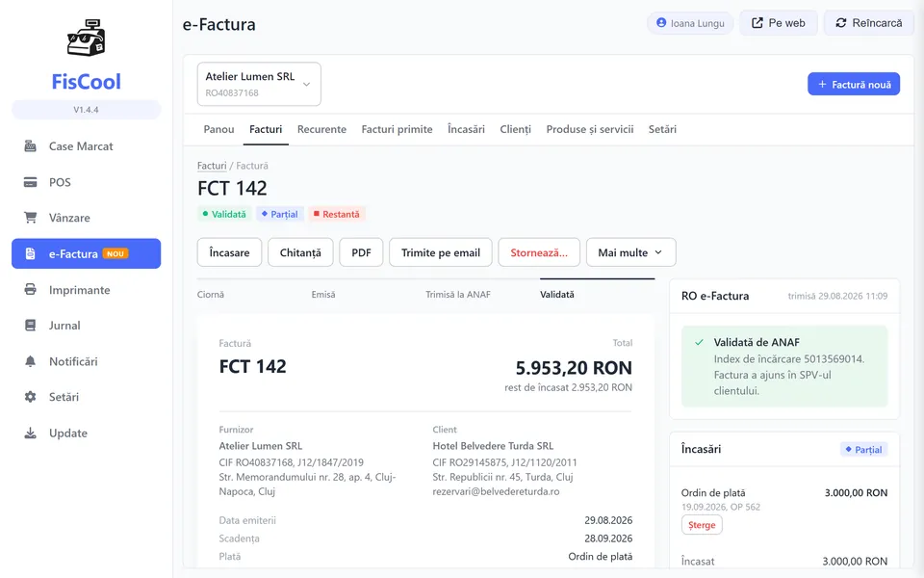
Task: Click the Chitanță button
Action: (x=300, y=252)
